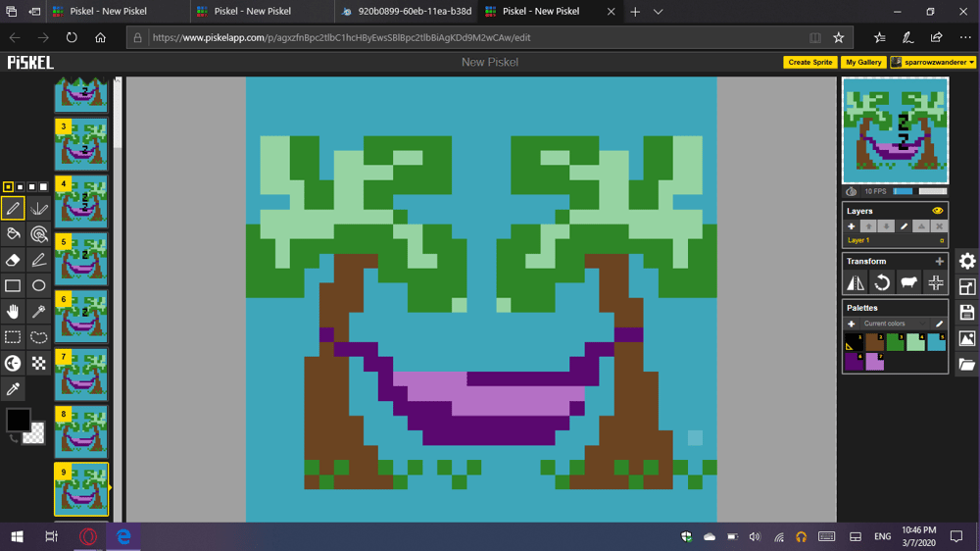Image resolution: width=980 pixels, height=551 pixels.
Task: Open the Save floppy disk icon
Action: 967,313
